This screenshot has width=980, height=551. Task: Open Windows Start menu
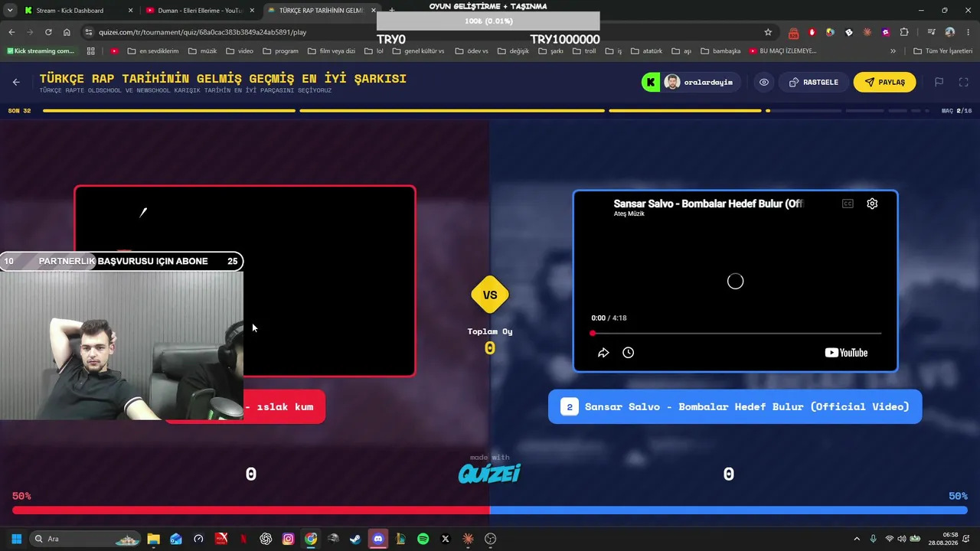click(16, 539)
